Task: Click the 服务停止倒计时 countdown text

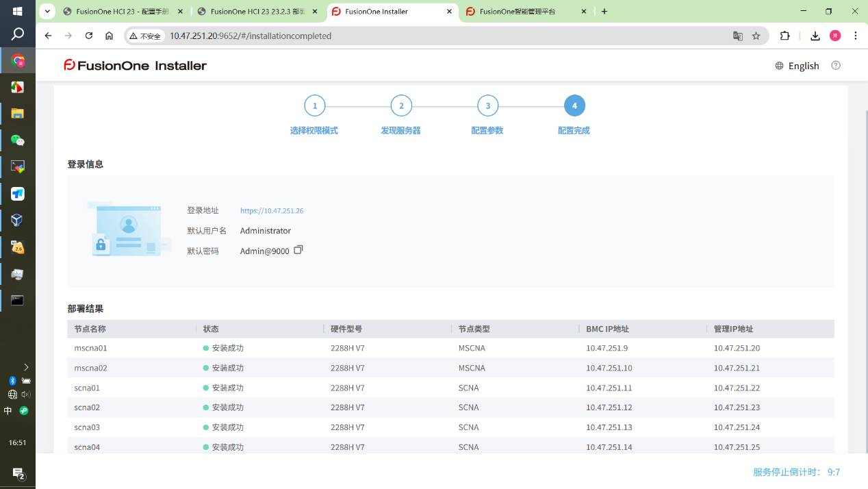Action: [x=796, y=472]
